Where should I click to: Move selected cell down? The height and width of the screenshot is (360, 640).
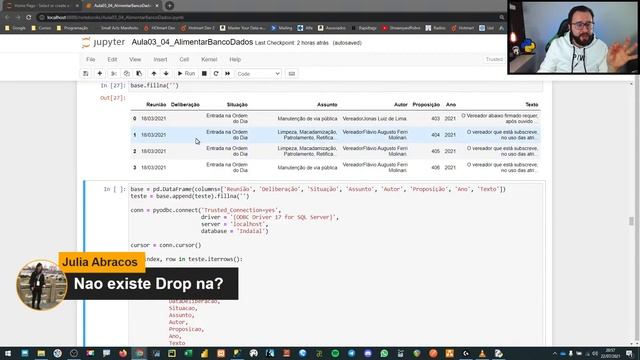click(166, 73)
